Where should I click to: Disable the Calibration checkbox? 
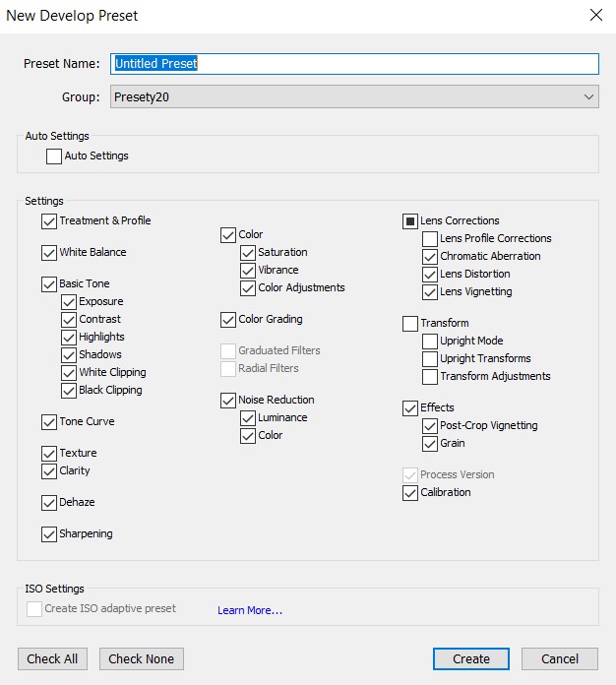point(409,493)
